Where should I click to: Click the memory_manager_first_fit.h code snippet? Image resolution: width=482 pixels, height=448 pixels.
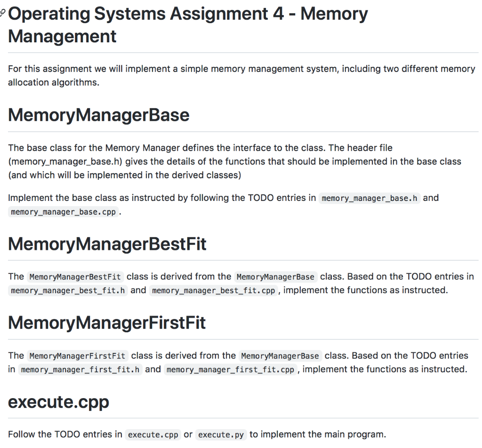(x=80, y=369)
